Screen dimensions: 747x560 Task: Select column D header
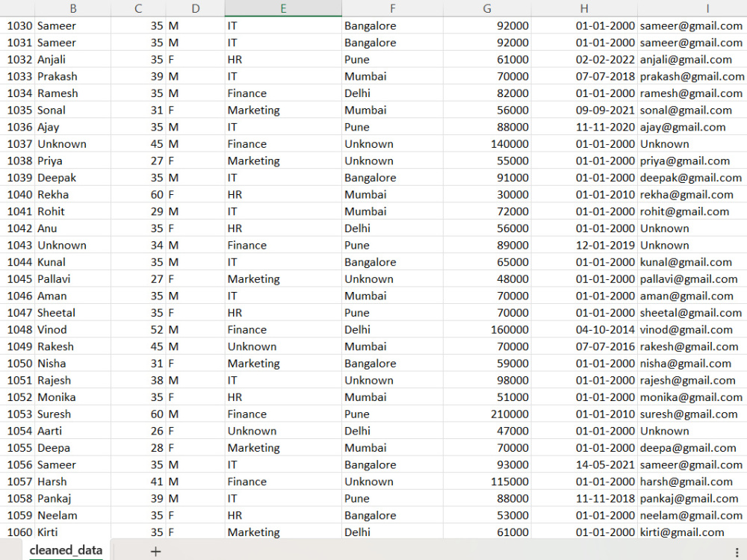tap(195, 8)
